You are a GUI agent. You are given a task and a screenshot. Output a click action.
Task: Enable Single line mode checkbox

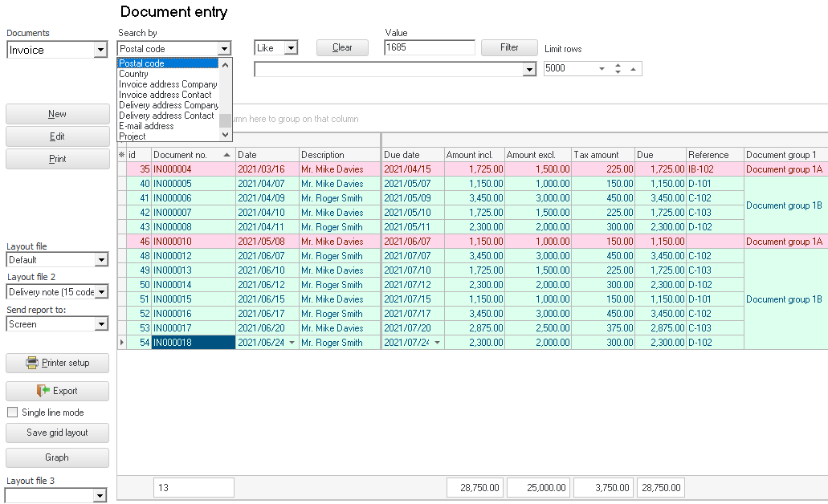tap(13, 413)
